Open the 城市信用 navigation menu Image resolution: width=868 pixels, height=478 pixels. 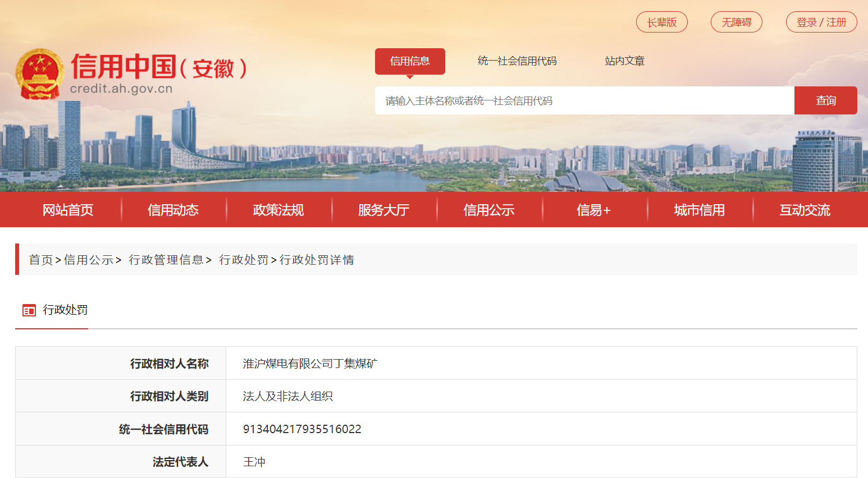point(699,210)
